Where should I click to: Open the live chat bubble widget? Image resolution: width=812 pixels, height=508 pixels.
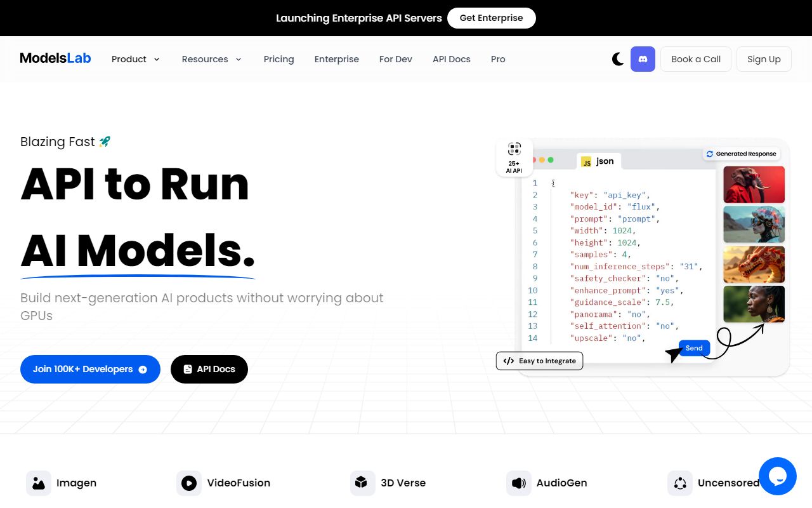(777, 476)
